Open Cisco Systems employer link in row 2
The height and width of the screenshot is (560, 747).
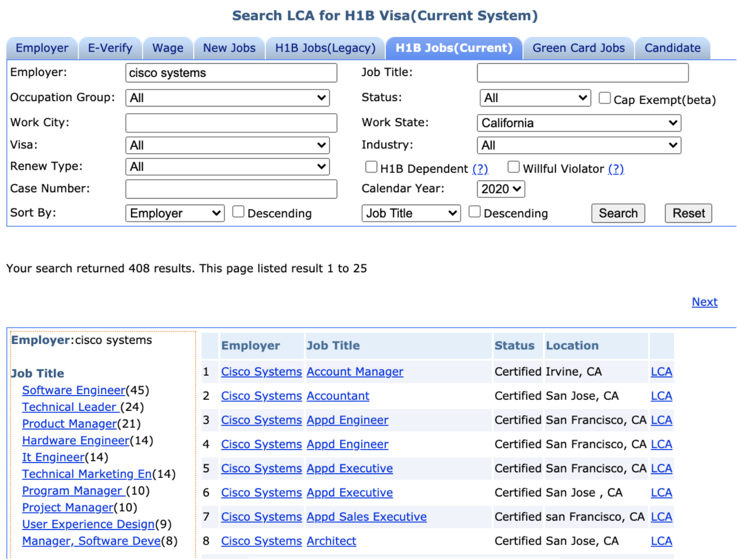[261, 396]
